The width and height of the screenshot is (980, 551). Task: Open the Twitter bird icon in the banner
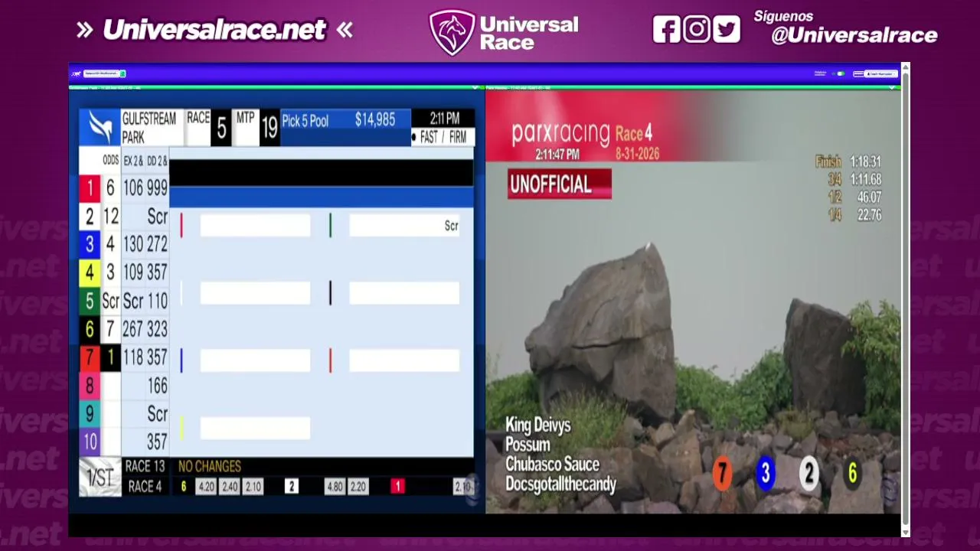point(727,30)
